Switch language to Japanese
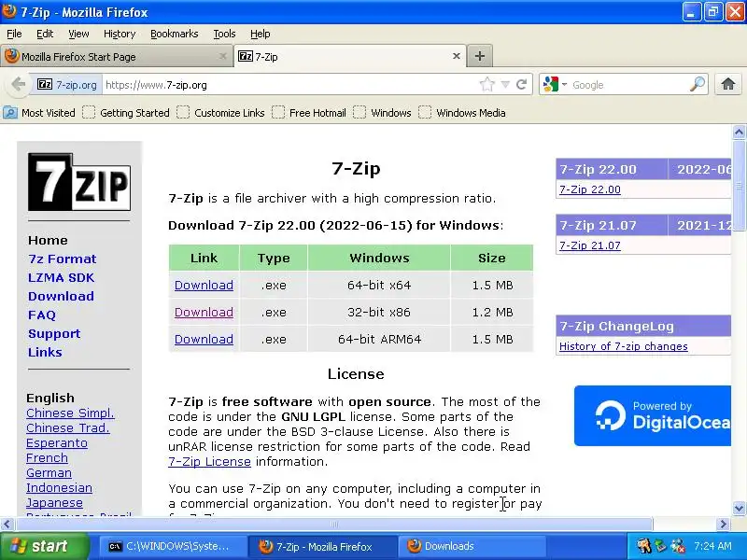Screen dimensions: 747x560 [x=54, y=503]
